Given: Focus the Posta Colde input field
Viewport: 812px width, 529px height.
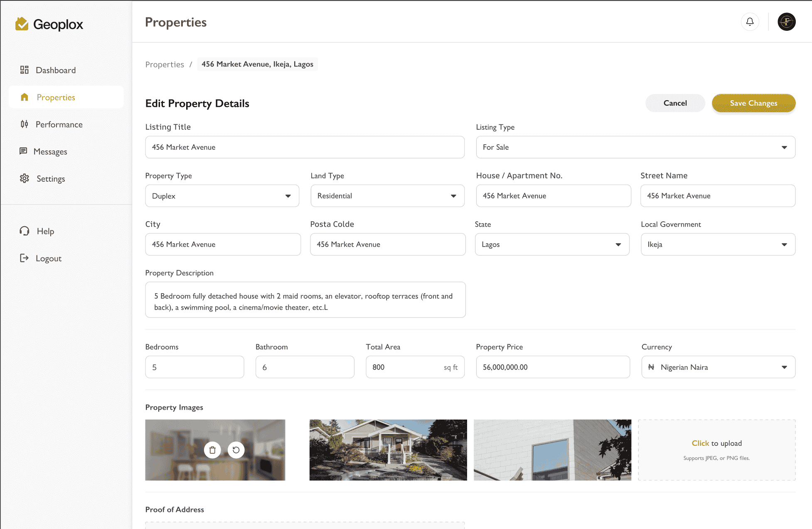Looking at the screenshot, I should [x=388, y=244].
